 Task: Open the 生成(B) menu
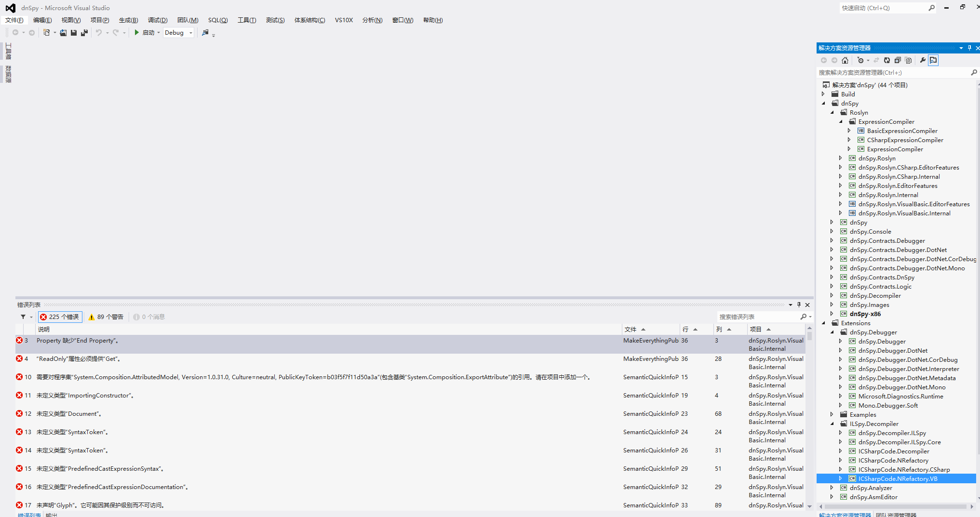tap(128, 20)
